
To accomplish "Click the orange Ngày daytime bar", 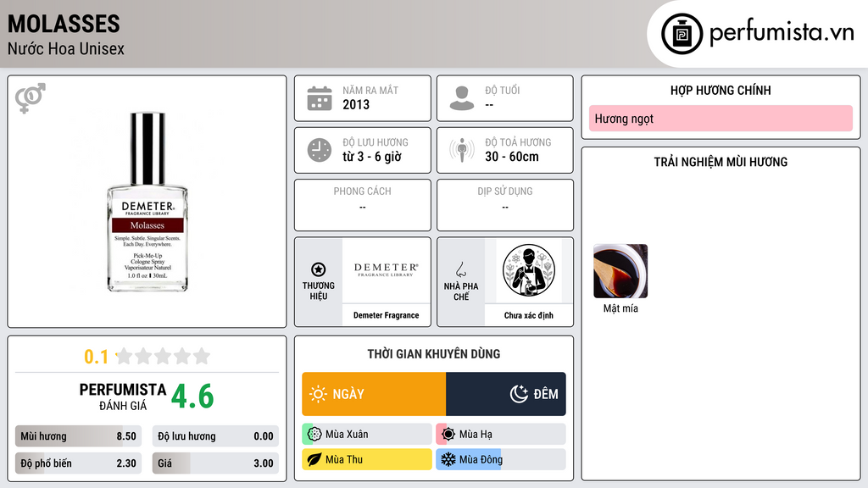I will (374, 394).
